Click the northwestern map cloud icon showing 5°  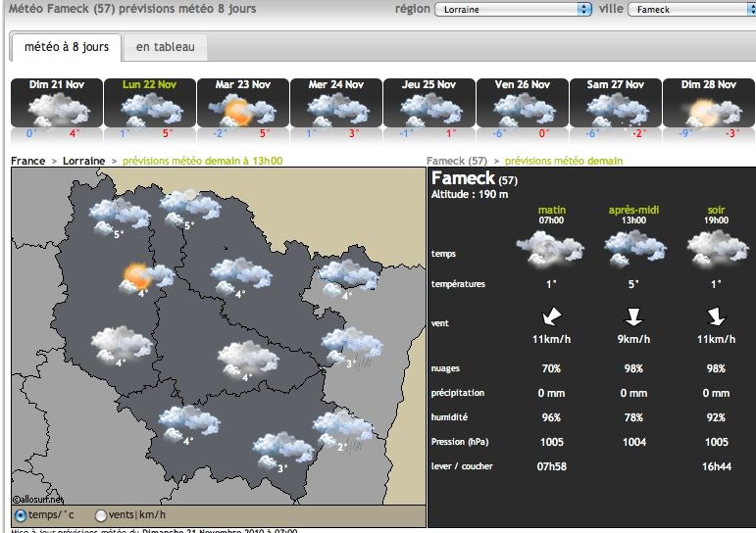(x=120, y=217)
